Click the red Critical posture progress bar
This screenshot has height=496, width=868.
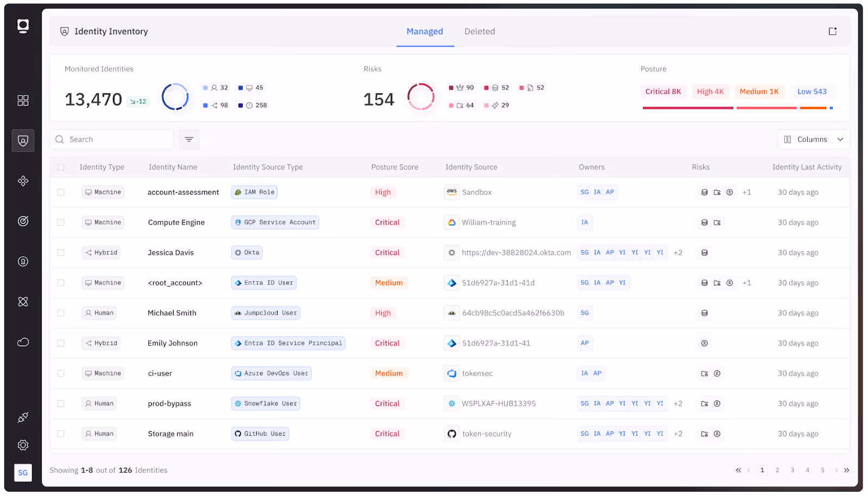687,108
